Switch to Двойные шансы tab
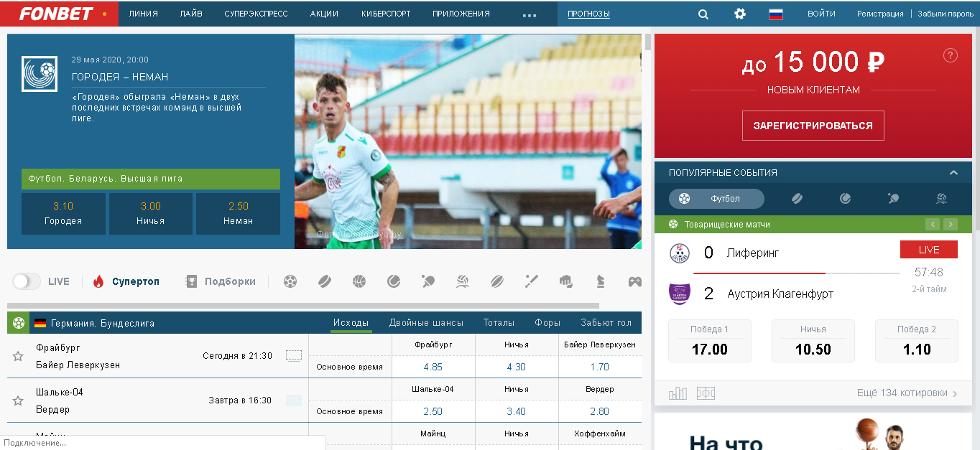Image resolution: width=980 pixels, height=450 pixels. coord(426,323)
